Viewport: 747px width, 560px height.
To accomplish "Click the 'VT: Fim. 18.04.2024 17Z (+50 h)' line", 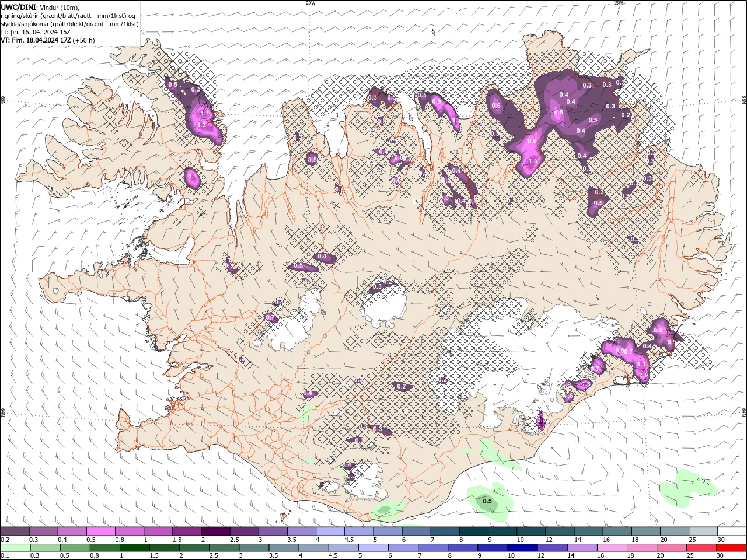I will point(48,40).
